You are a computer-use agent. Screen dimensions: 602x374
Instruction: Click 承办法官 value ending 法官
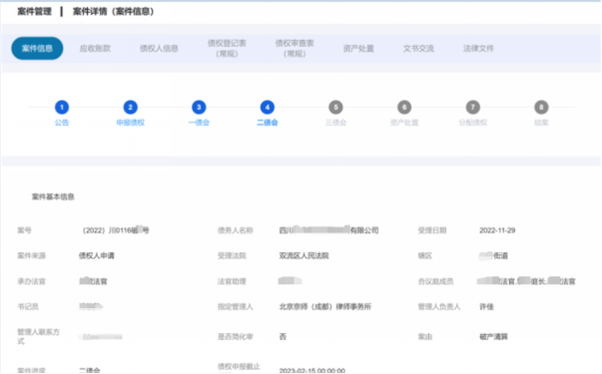point(93,281)
